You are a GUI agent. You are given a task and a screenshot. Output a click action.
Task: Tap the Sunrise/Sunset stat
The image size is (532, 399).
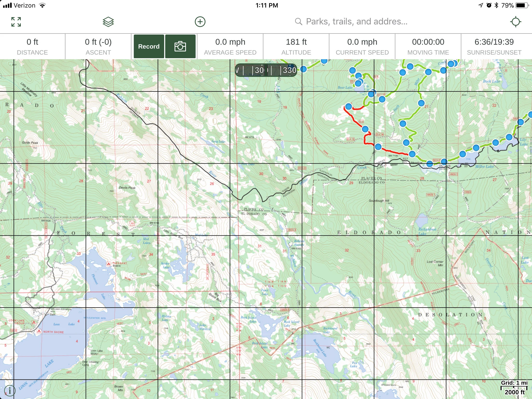click(494, 46)
